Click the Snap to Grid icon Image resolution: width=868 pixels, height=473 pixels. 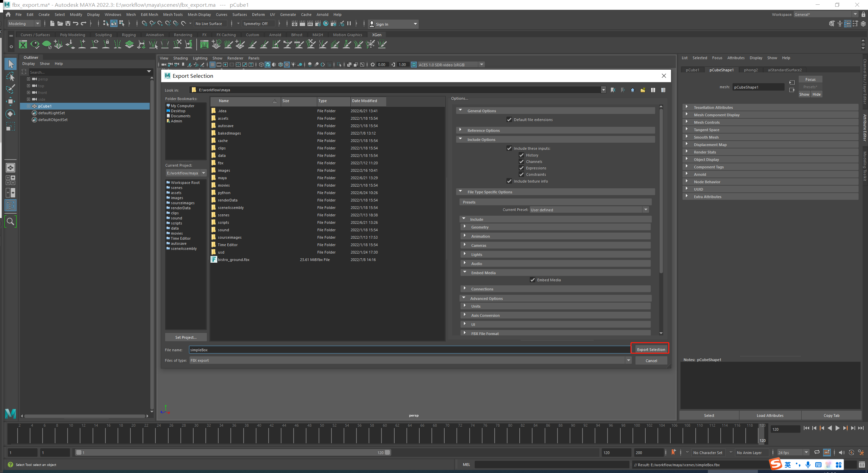(144, 24)
